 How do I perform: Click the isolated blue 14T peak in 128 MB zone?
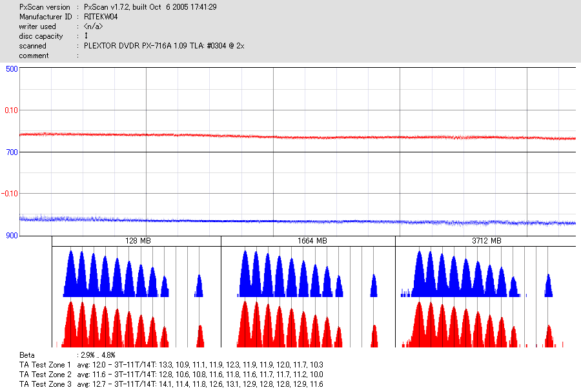tap(199, 286)
